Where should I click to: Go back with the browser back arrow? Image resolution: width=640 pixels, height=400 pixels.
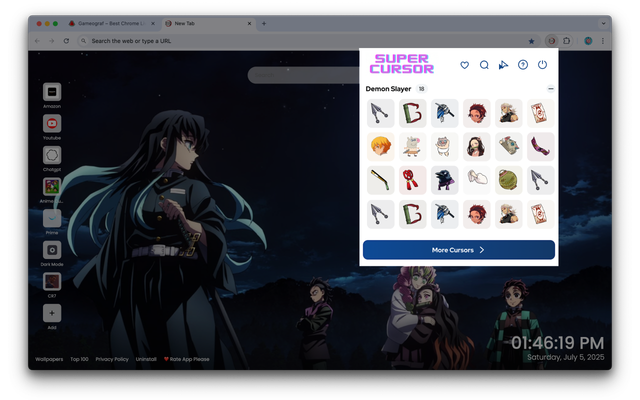point(38,41)
